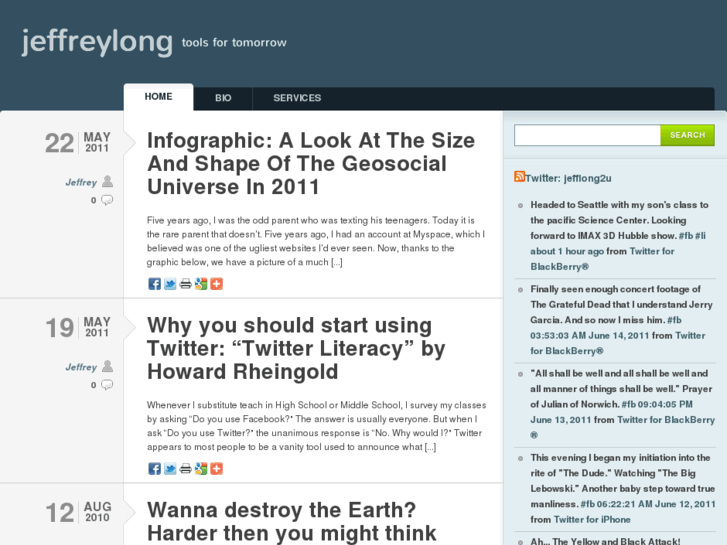Open the HOME tab
This screenshot has width=727, height=545.
coord(159,97)
